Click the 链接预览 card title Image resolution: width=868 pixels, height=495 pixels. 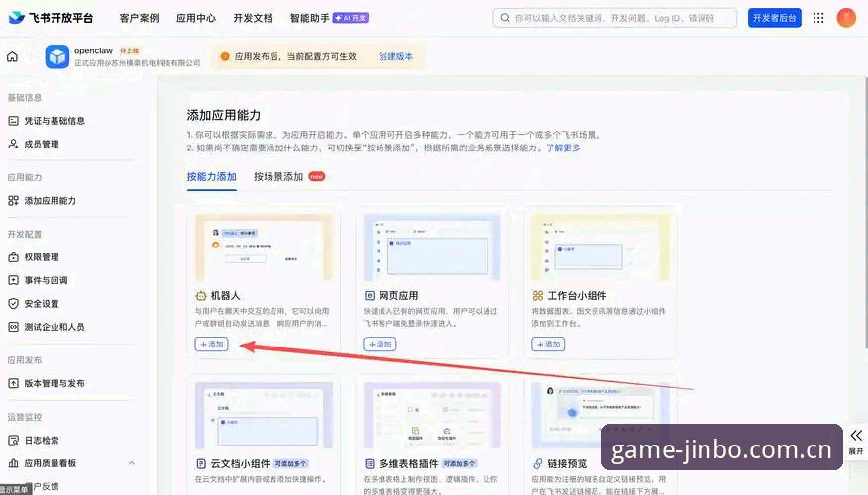(x=567, y=463)
